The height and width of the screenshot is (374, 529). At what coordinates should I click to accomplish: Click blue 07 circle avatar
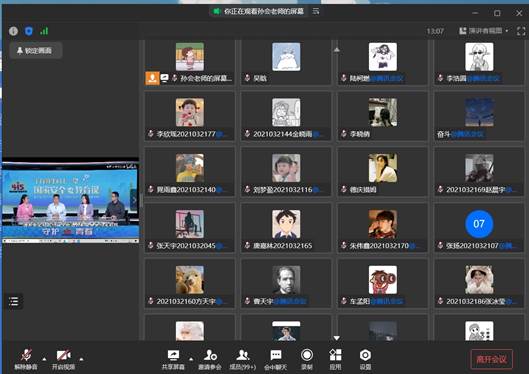479,224
